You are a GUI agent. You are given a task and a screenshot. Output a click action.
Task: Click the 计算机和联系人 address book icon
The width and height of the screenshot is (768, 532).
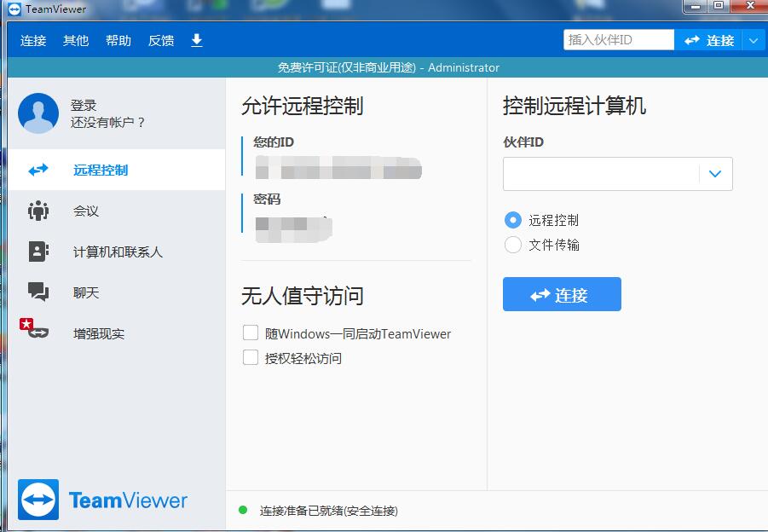tap(38, 252)
